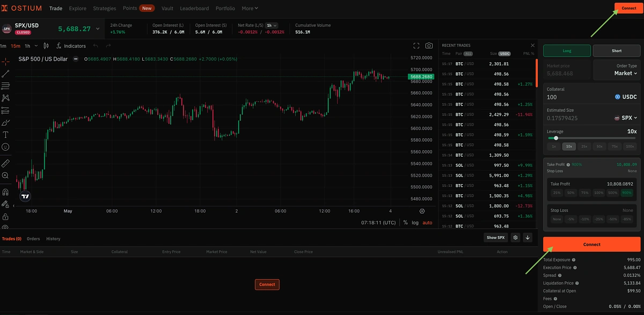Open the Indicators menu
Image resolution: width=644 pixels, height=315 pixels.
pos(71,46)
